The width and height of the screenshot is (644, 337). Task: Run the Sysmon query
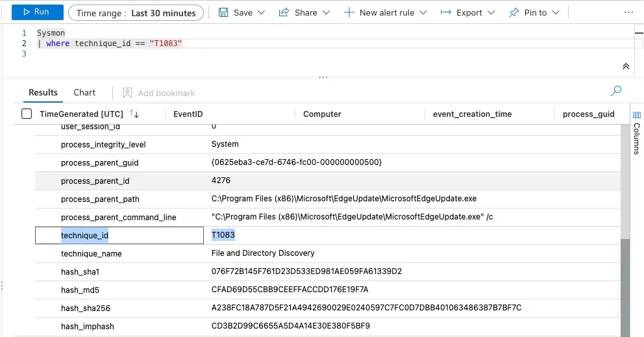tap(38, 12)
